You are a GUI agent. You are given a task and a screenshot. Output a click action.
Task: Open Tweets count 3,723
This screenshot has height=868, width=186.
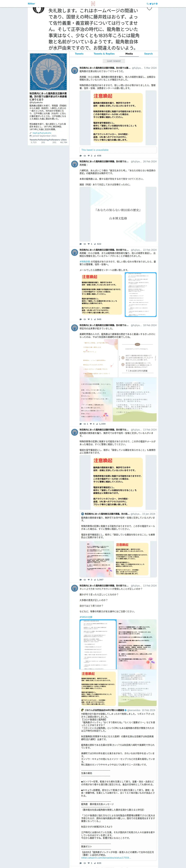click(33, 142)
